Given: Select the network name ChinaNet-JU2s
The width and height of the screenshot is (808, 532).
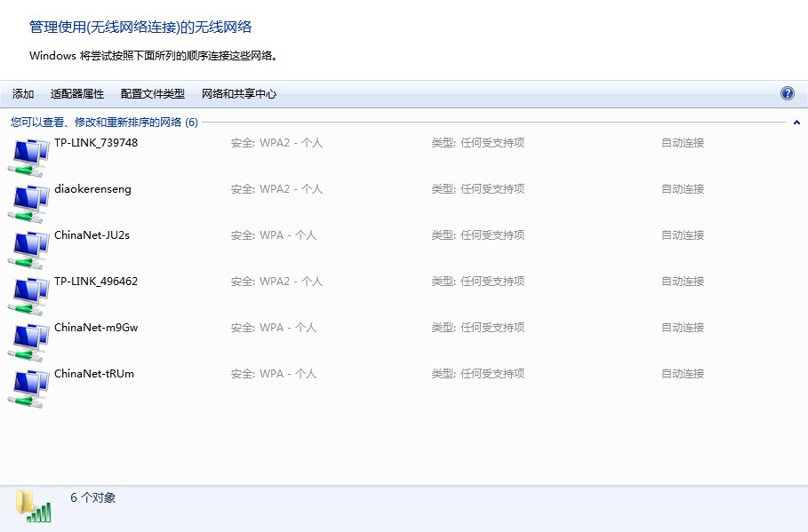Looking at the screenshot, I should [92, 234].
